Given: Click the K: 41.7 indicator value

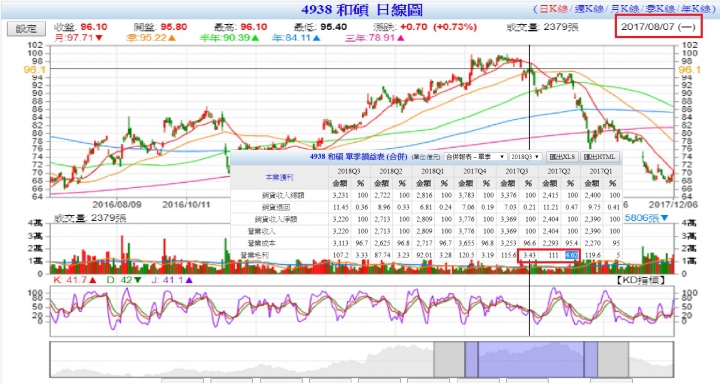Looking at the screenshot, I should click(x=75, y=280).
